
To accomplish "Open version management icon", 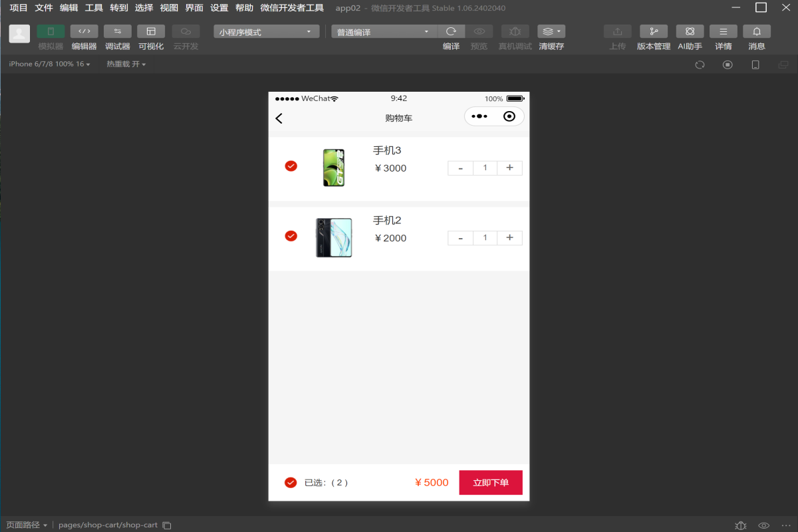I will pyautogui.click(x=653, y=32).
